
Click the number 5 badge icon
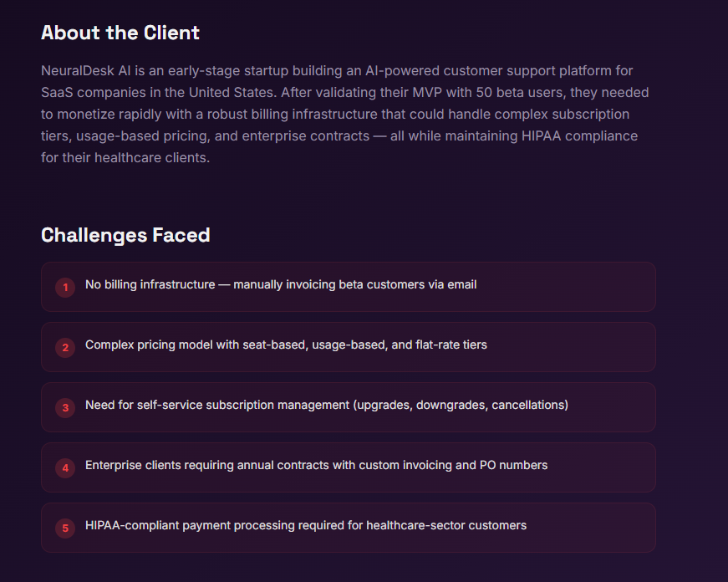[65, 528]
